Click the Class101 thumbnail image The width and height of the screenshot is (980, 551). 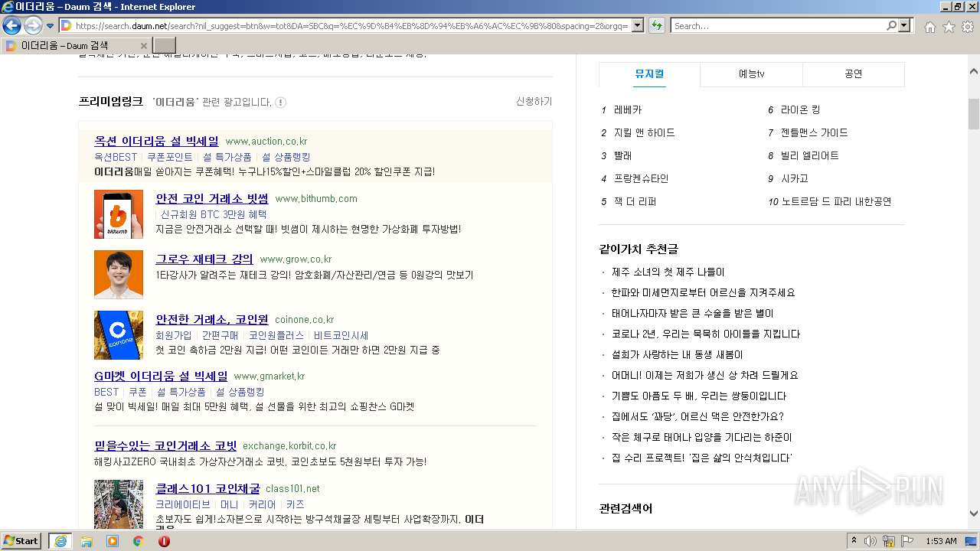click(119, 504)
